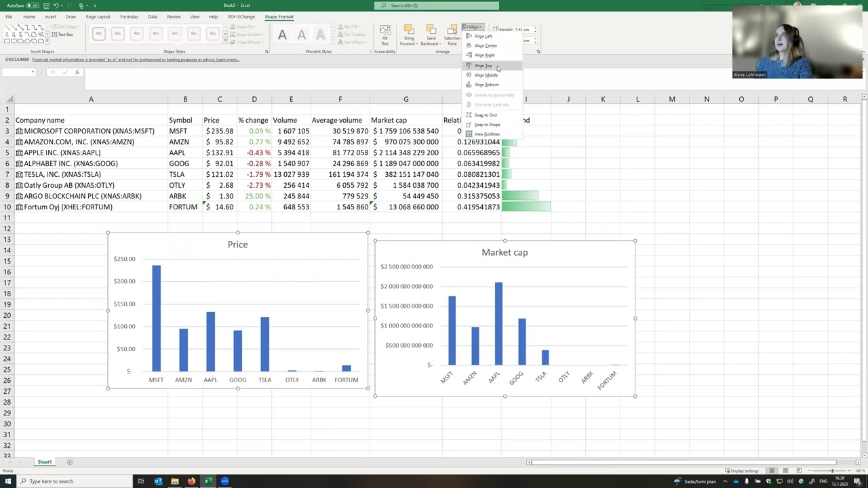This screenshot has height=488, width=868.
Task: Click the Bring Forward icon
Action: coord(409,30)
